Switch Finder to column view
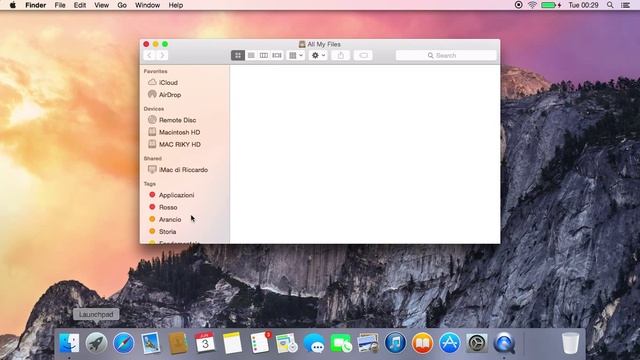 pyautogui.click(x=264, y=55)
